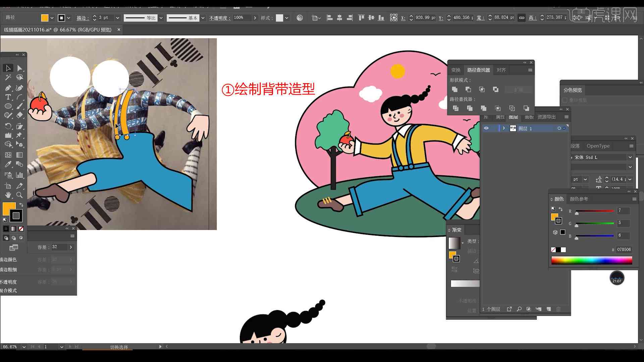The image size is (644, 362).
Task: Open the fill color dropdown in control bar
Action: pyautogui.click(x=52, y=18)
